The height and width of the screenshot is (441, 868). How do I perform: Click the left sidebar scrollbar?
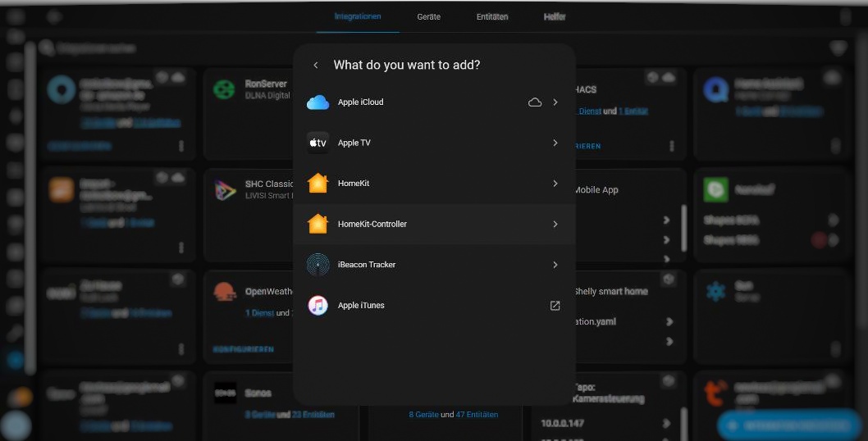30,207
